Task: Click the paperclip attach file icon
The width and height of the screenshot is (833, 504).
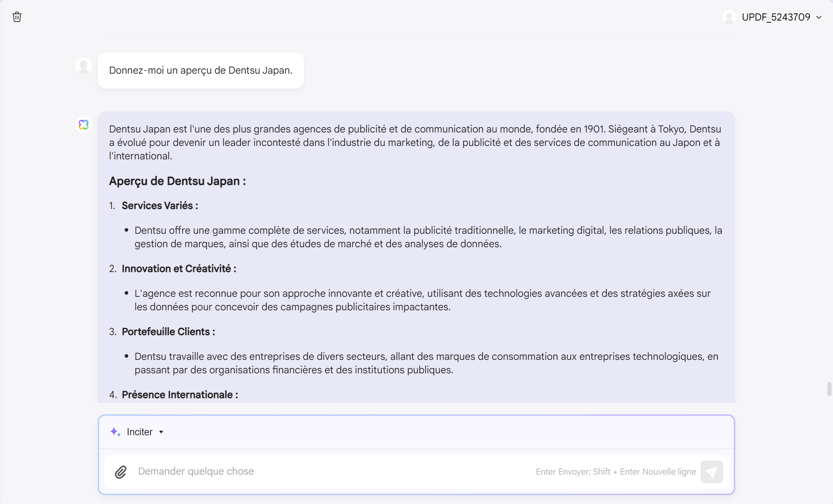Action: point(121,472)
